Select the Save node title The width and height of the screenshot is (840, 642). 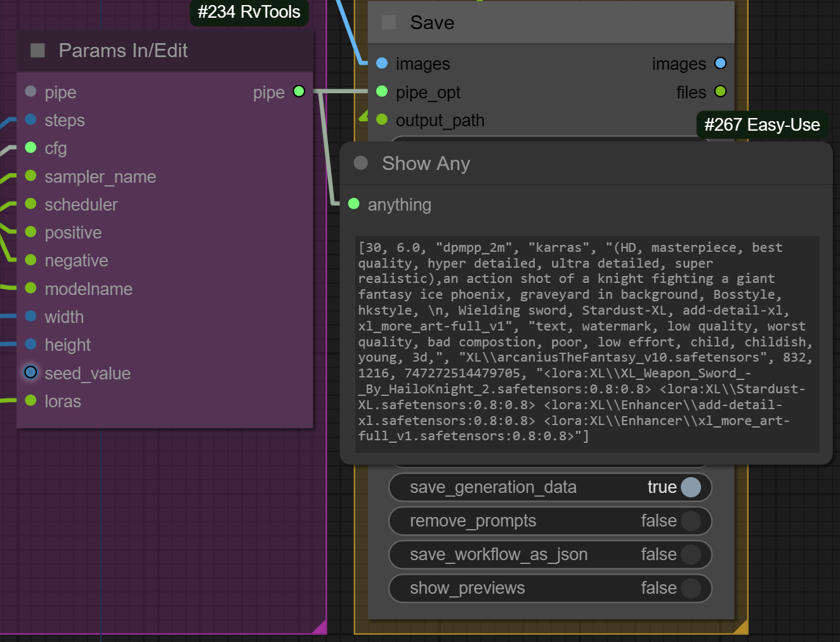pos(432,23)
